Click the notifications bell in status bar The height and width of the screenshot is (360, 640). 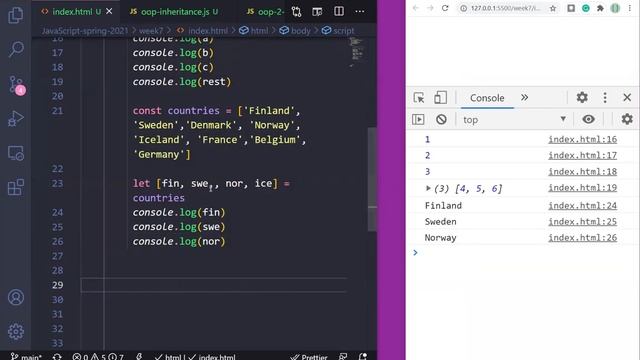click(362, 356)
